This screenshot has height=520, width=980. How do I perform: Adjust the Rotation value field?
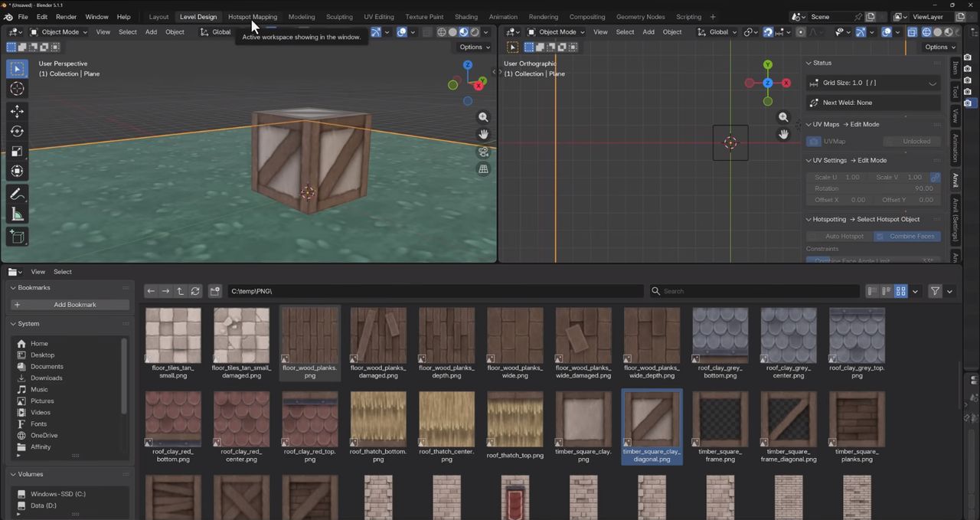(x=874, y=188)
